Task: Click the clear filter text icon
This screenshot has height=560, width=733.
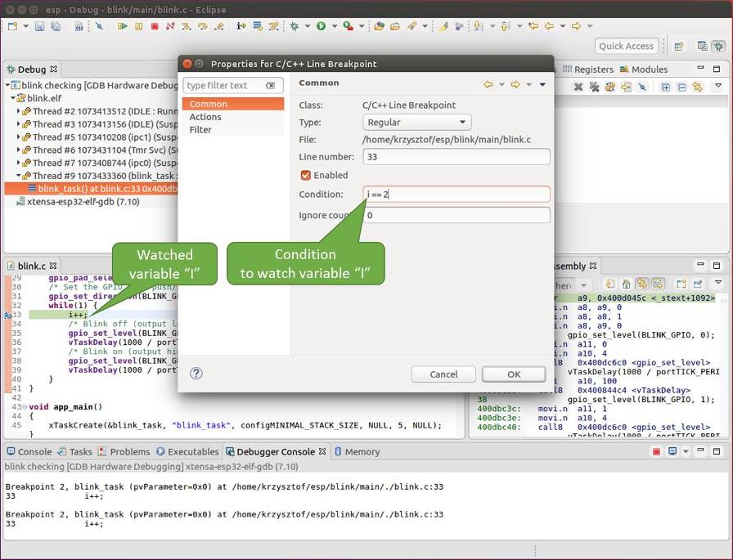Action: [x=271, y=86]
